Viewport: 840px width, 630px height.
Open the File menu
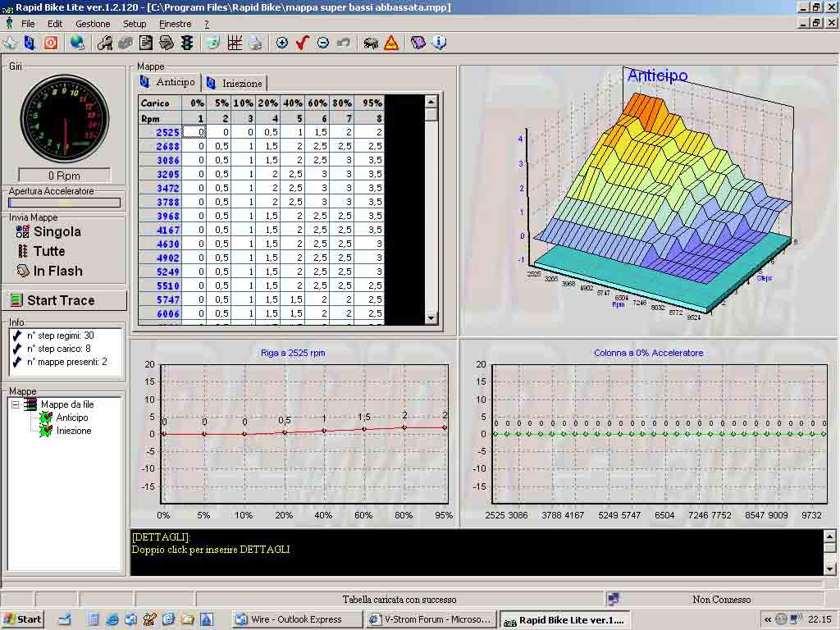click(28, 24)
